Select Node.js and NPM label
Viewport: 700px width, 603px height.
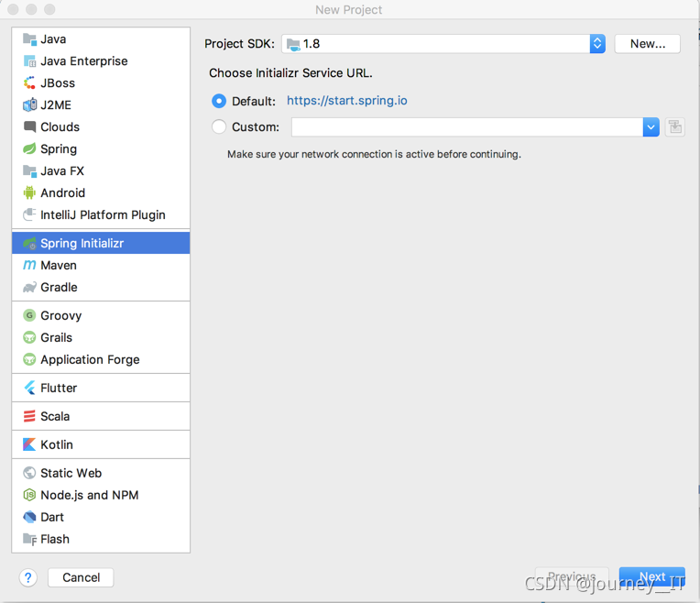[89, 495]
